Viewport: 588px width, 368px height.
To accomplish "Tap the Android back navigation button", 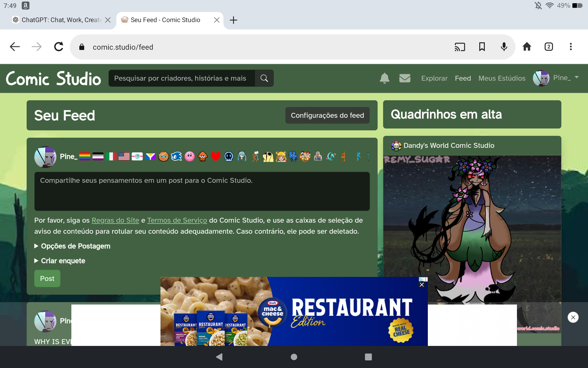I will [x=219, y=357].
